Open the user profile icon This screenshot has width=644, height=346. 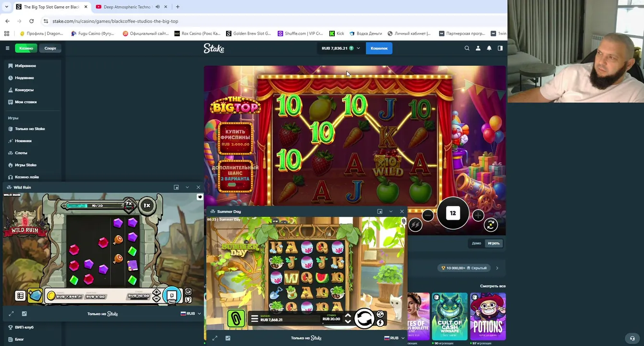click(x=478, y=48)
